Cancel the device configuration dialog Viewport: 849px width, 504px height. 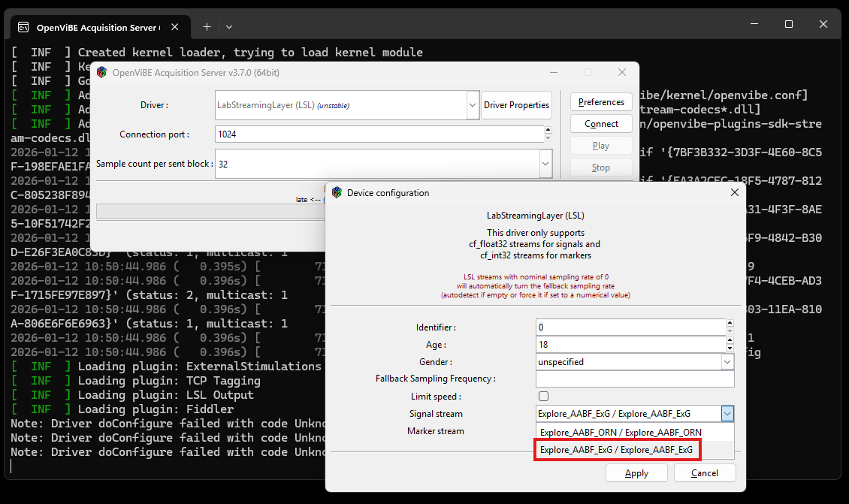(705, 473)
